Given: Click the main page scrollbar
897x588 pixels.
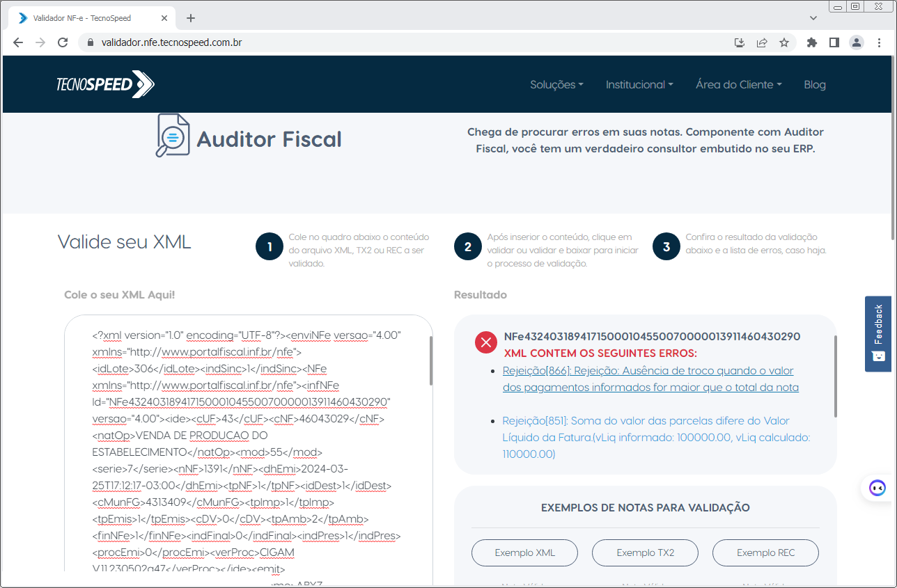Looking at the screenshot, I should (x=892, y=149).
